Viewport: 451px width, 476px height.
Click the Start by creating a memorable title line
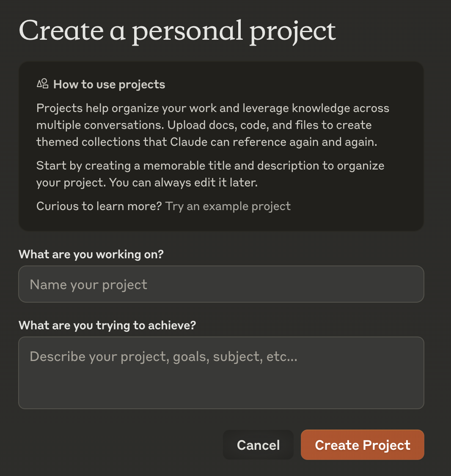210,166
